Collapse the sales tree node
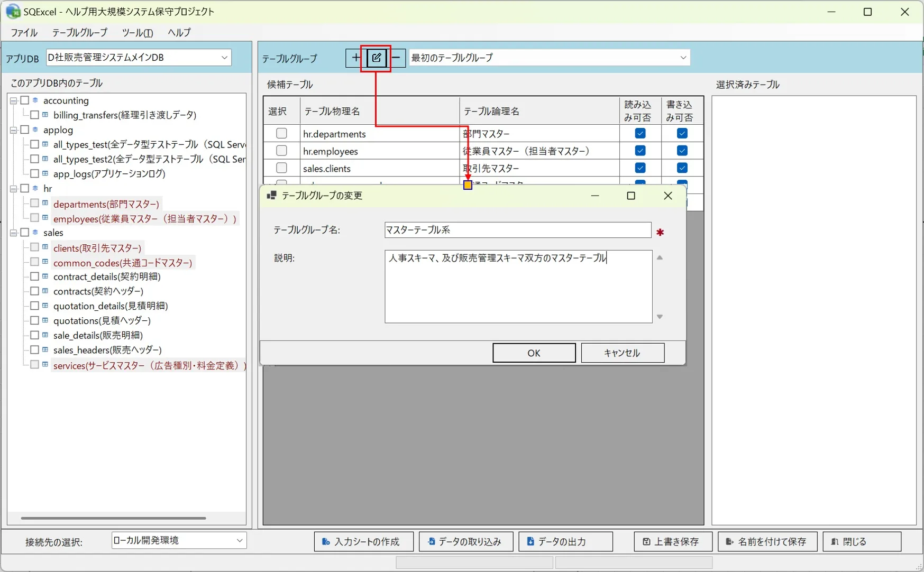 14,232
